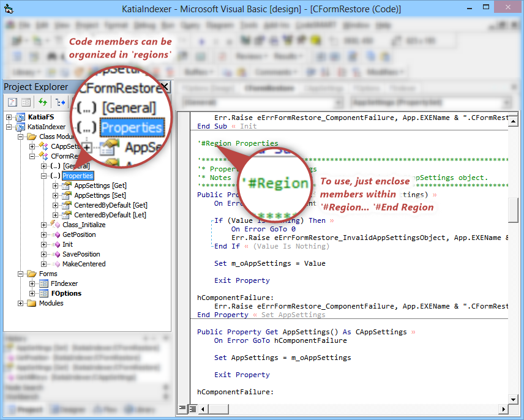The height and width of the screenshot is (420, 524).
Task: Expand the AppSettings [Set] node
Action: 56,195
